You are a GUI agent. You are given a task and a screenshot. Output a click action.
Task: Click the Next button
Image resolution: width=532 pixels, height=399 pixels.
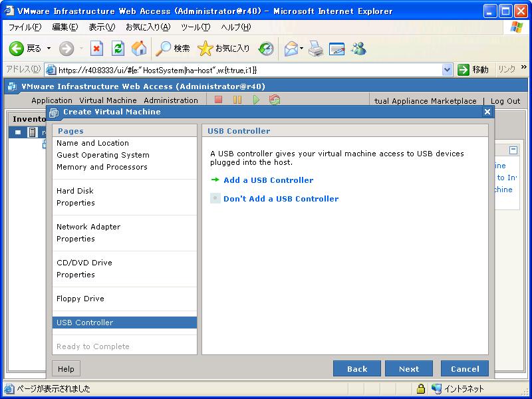409,369
